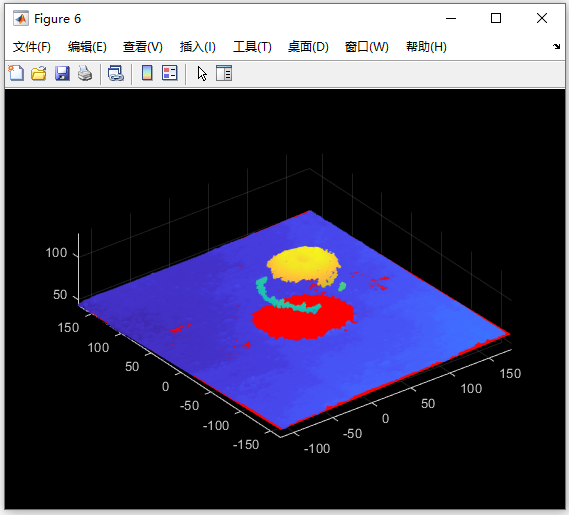The width and height of the screenshot is (569, 515).
Task: Click the dock figure arrow in the menu bar
Action: (556, 46)
